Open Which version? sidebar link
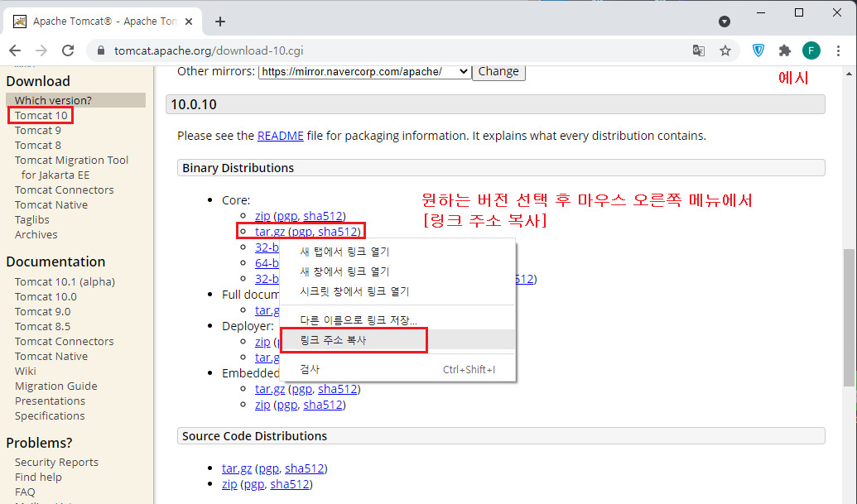This screenshot has height=504, width=857. click(53, 100)
